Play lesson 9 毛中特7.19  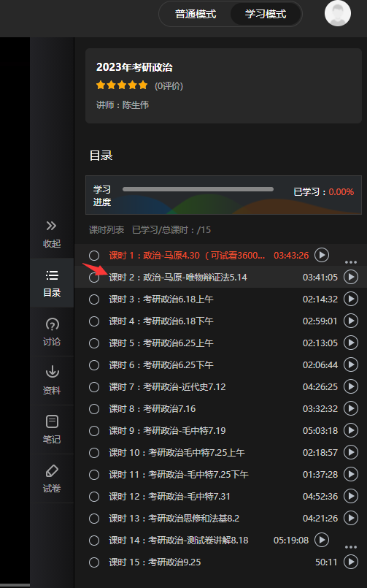click(x=351, y=430)
